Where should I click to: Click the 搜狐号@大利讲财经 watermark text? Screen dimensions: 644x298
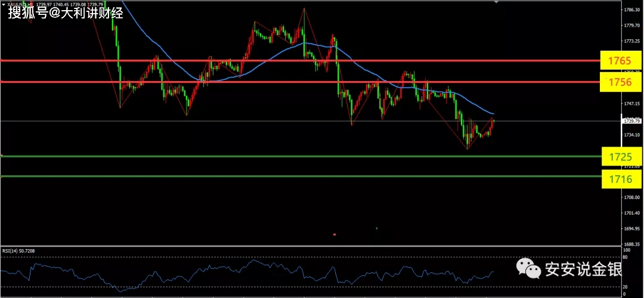click(x=66, y=13)
